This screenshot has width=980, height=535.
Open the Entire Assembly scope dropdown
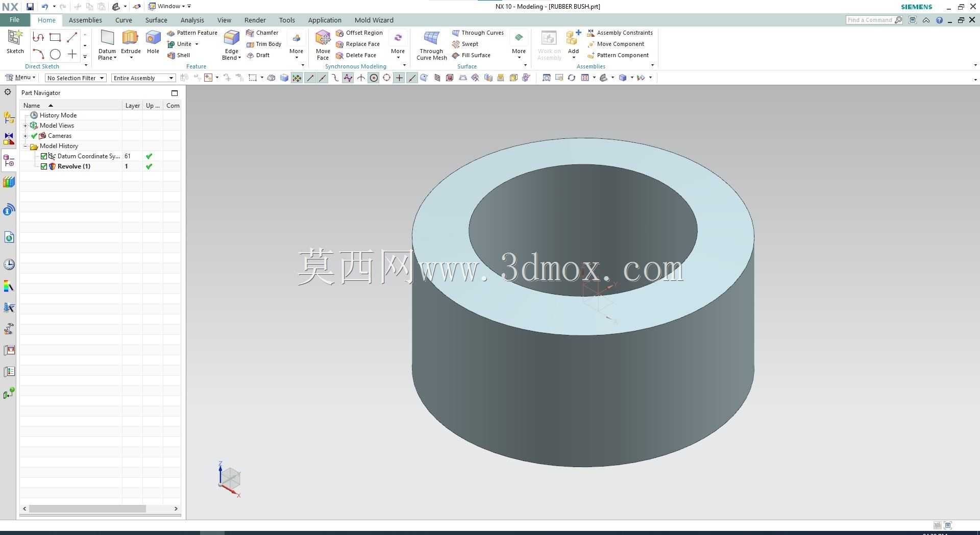point(143,78)
